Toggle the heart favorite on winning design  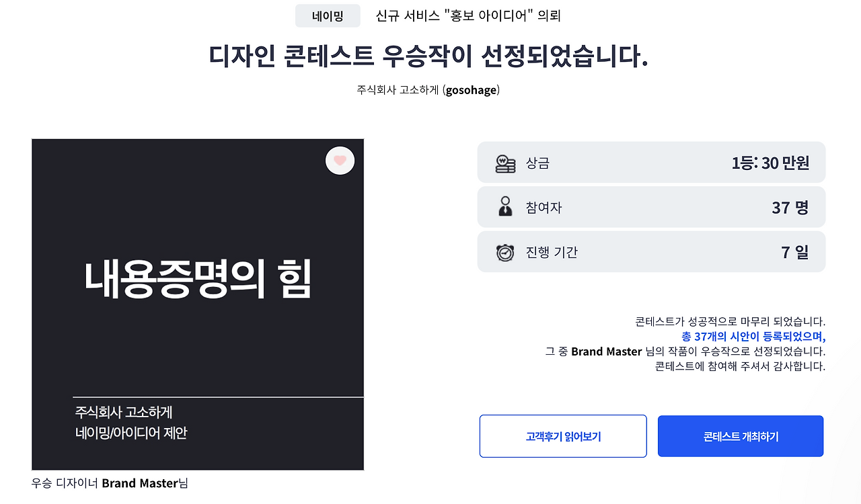pyautogui.click(x=340, y=161)
